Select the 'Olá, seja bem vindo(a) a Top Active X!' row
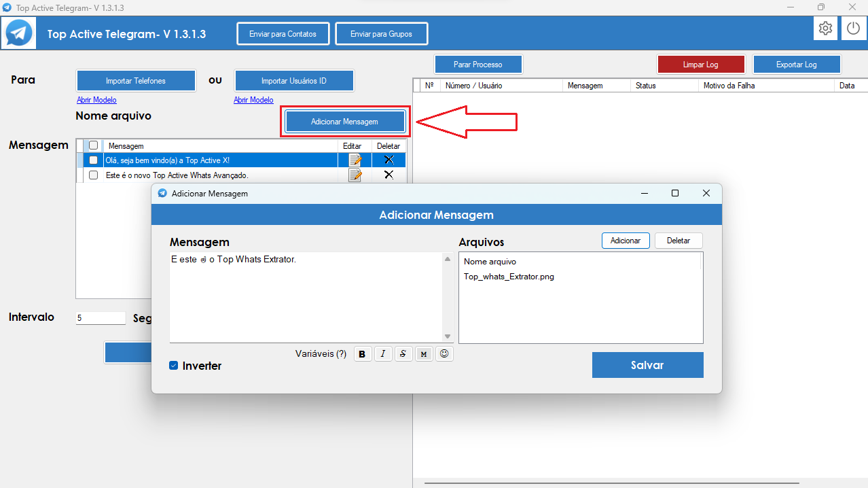Viewport: 868px width, 488px height. click(x=220, y=160)
